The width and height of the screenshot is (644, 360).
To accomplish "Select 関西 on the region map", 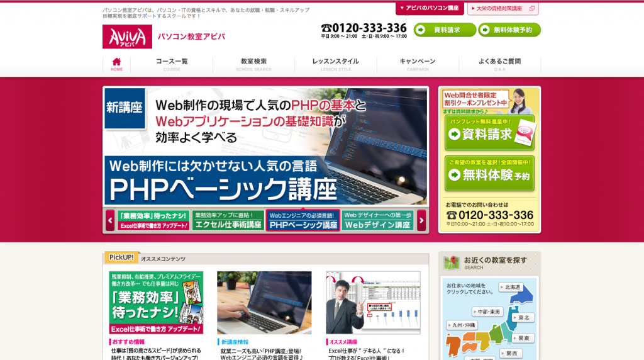I will (x=510, y=352).
